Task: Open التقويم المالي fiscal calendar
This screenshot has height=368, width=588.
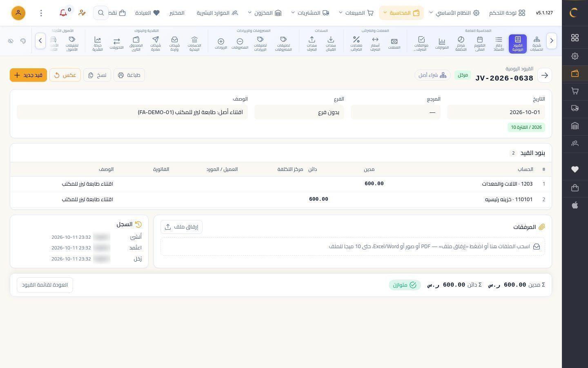Action: tap(480, 43)
